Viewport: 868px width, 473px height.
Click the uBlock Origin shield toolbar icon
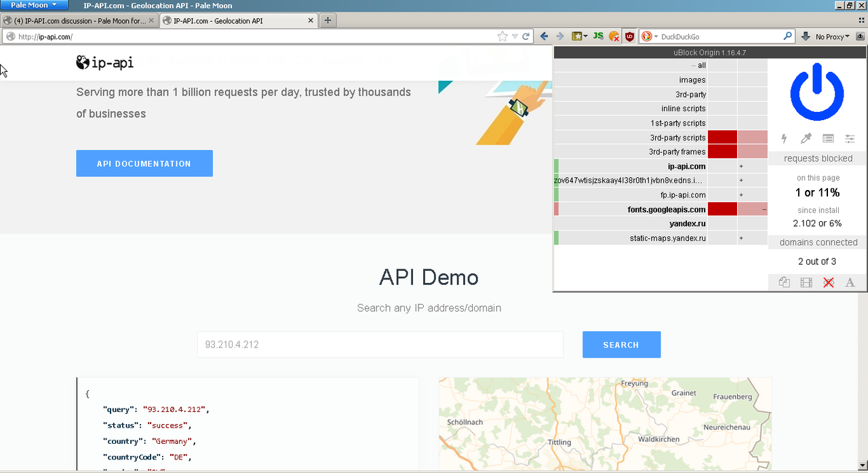click(630, 37)
